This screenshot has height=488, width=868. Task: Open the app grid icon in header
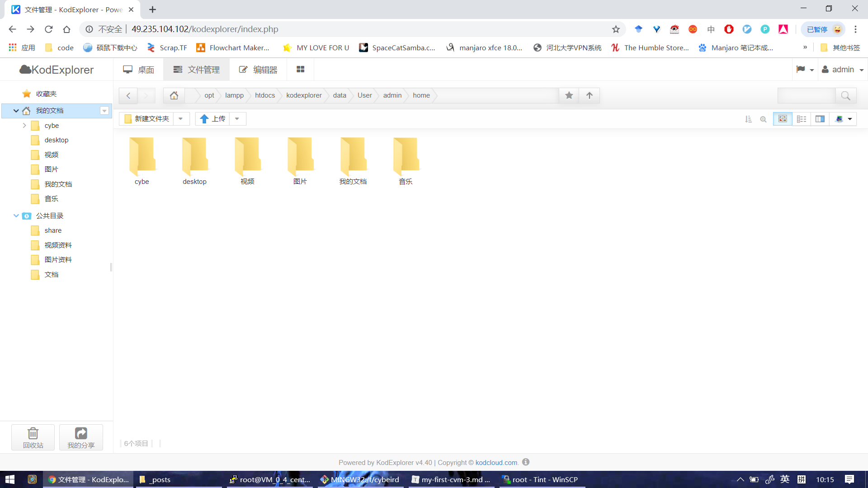point(300,70)
